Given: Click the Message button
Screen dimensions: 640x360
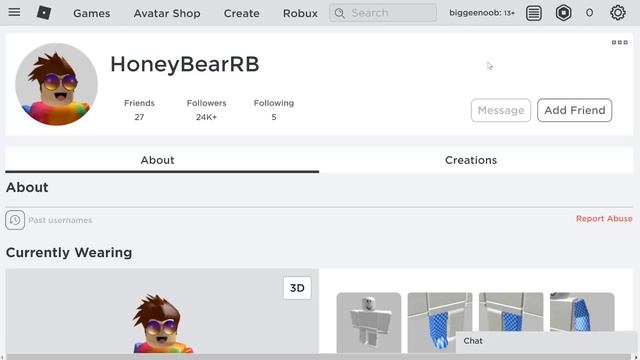Looking at the screenshot, I should point(501,110).
